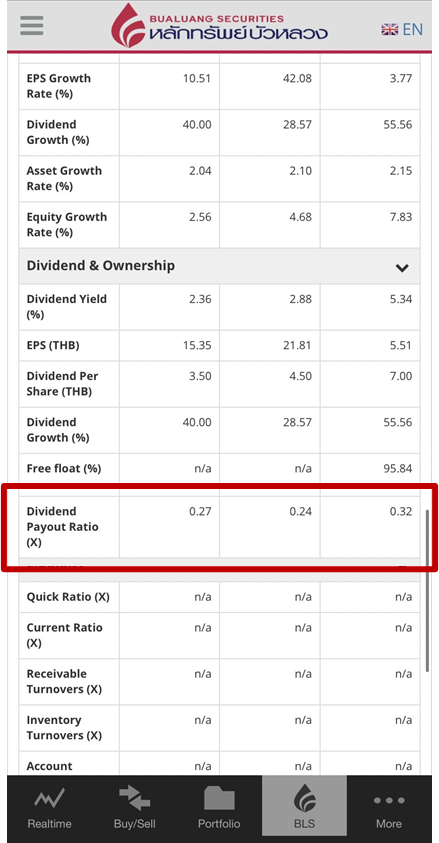Click the Dividend Payout Ratio 0.32 value
Viewport: 439px width, 843px height.
[401, 511]
